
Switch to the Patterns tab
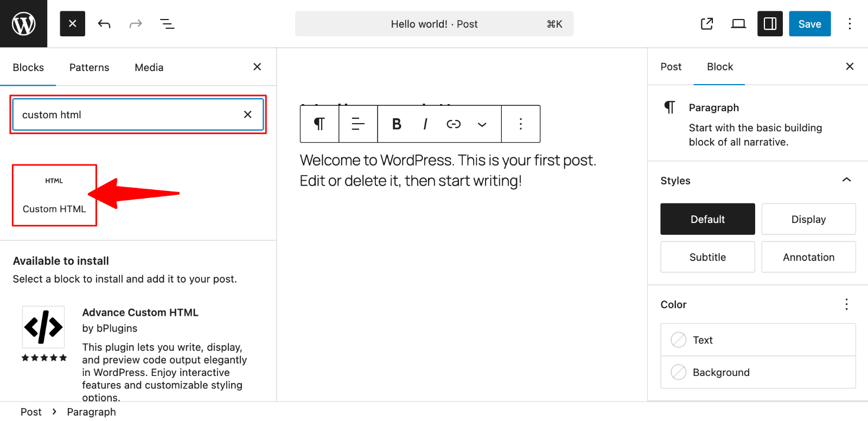pyautogui.click(x=90, y=67)
